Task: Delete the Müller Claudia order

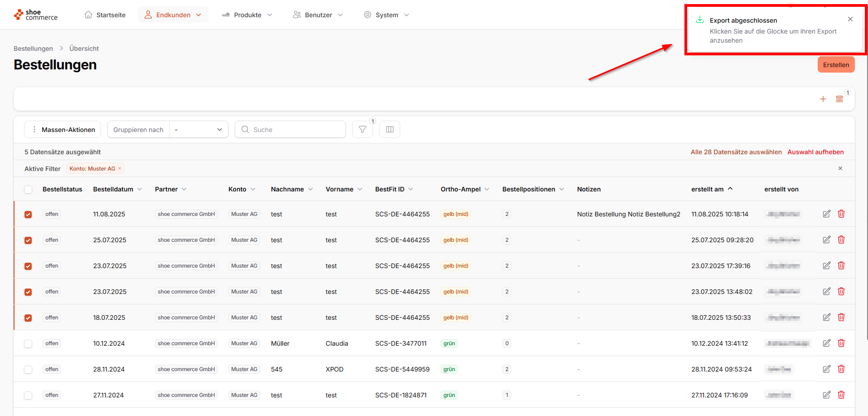Action: [841, 343]
